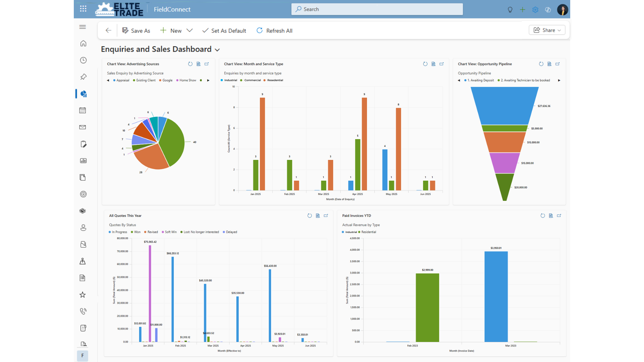Open the app launcher waffle icon
The height and width of the screenshot is (362, 644).
click(x=83, y=9)
